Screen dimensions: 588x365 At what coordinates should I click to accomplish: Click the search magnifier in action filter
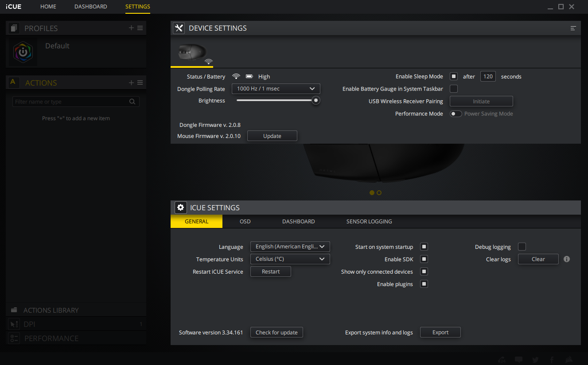pyautogui.click(x=132, y=102)
